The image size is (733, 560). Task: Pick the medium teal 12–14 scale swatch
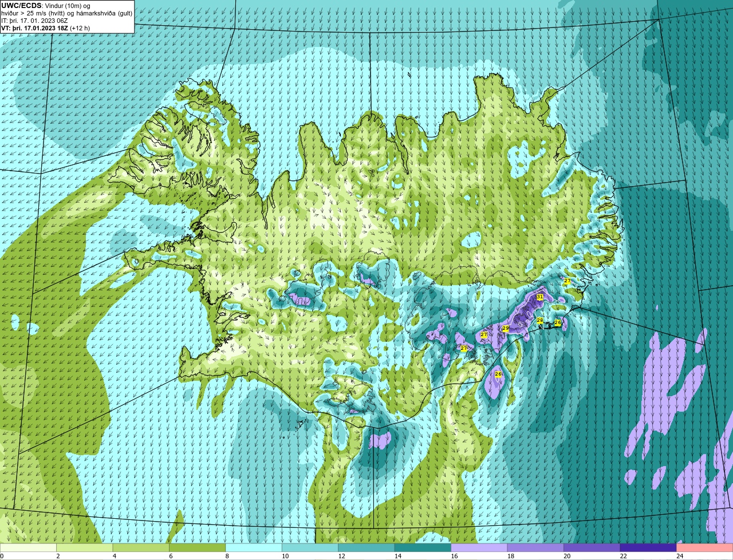click(x=366, y=548)
